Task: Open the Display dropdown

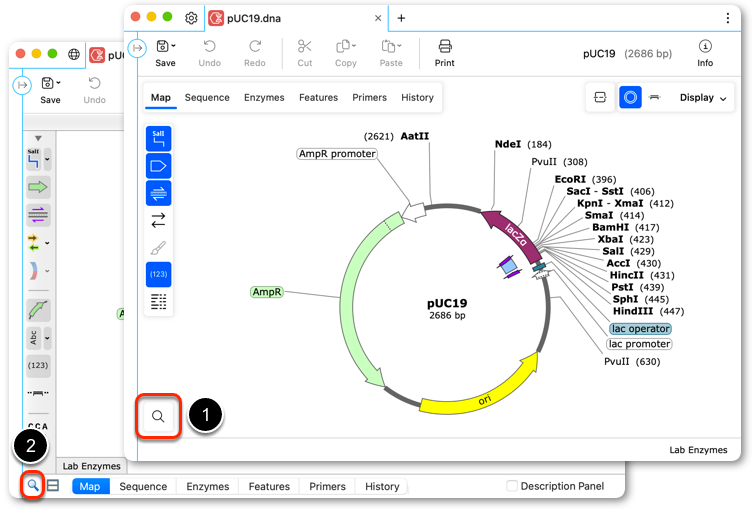Action: 703,97
